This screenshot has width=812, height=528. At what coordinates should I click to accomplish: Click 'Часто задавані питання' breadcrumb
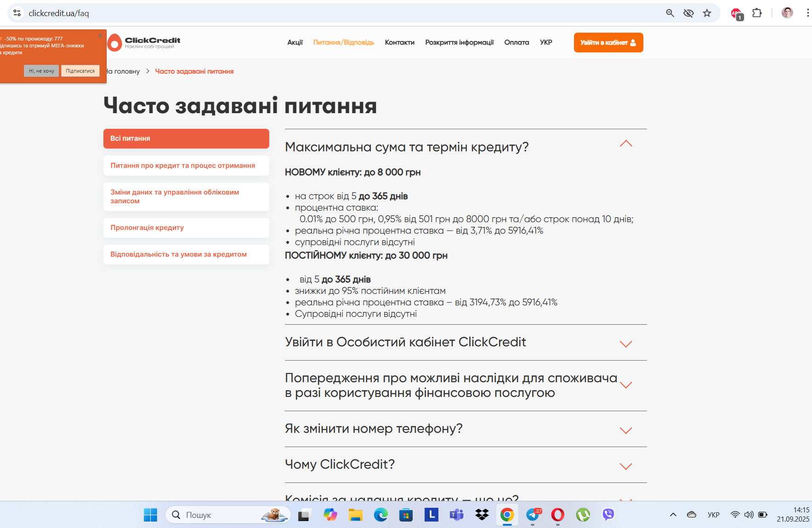(194, 71)
